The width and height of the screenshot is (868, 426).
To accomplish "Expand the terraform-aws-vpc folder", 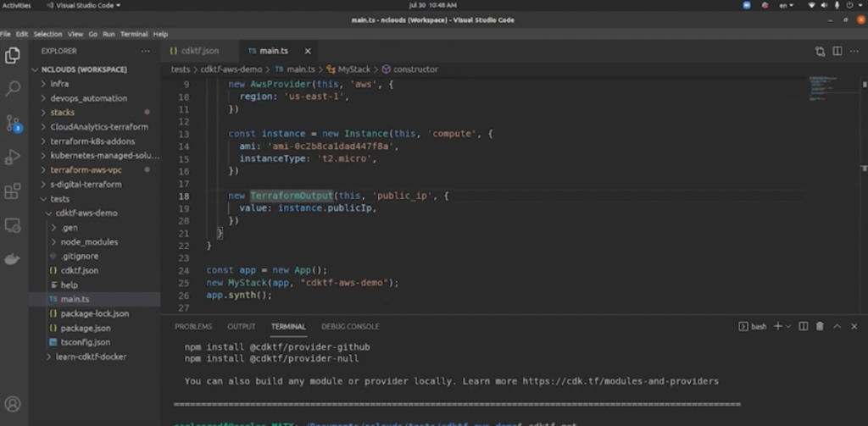I will 95,170.
